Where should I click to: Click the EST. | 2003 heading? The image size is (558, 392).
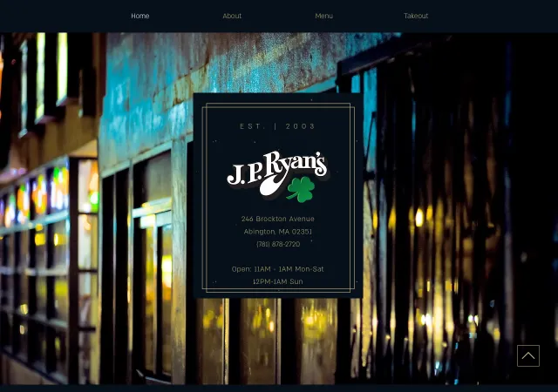(277, 126)
